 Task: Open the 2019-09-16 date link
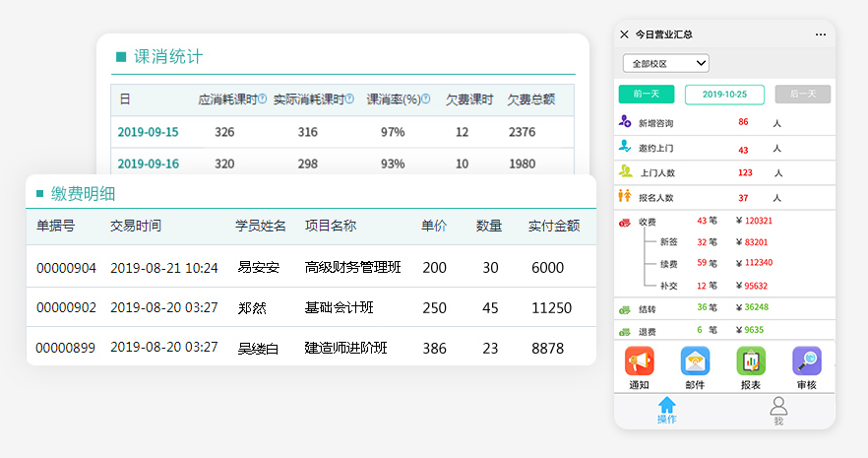pos(148,164)
